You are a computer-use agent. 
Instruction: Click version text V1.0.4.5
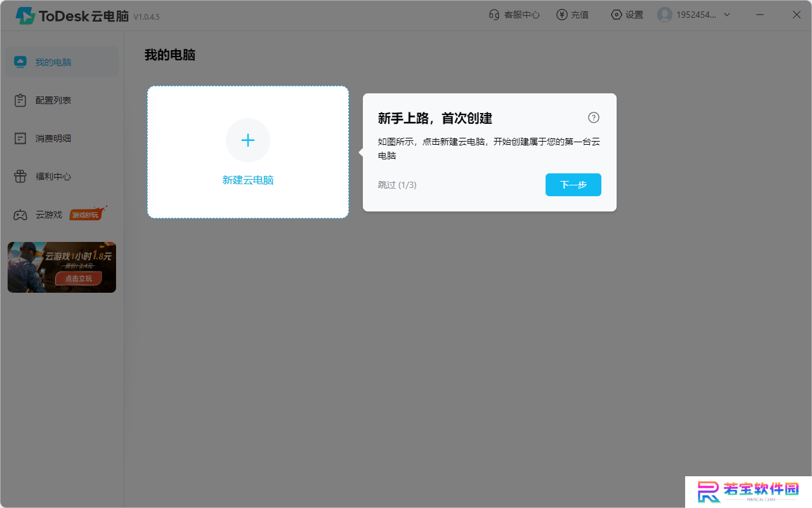147,17
